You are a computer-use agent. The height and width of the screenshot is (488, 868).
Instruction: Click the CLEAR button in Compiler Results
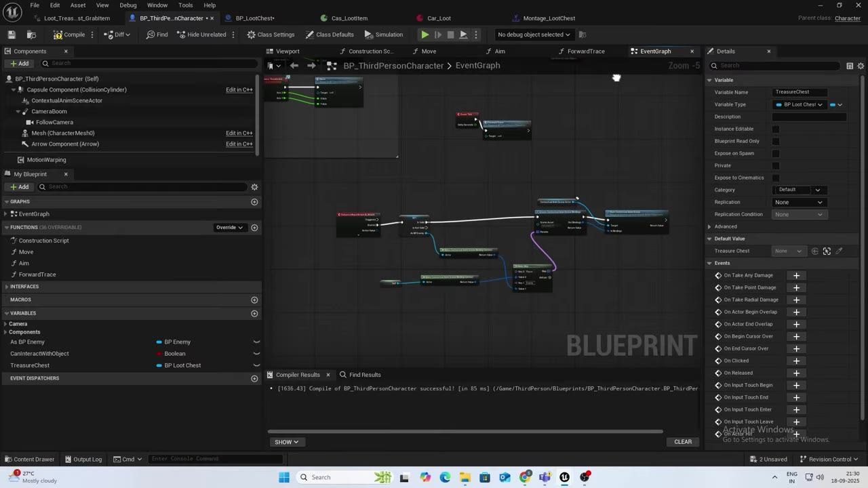683,442
